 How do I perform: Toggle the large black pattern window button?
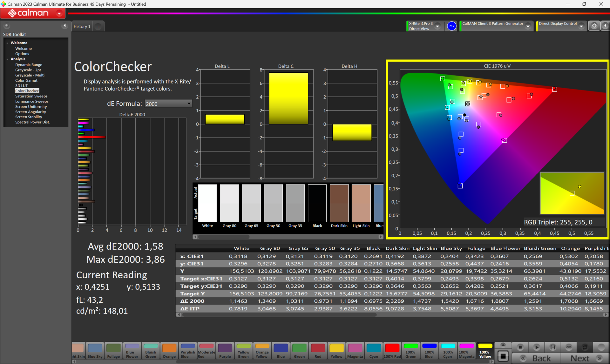point(503,356)
